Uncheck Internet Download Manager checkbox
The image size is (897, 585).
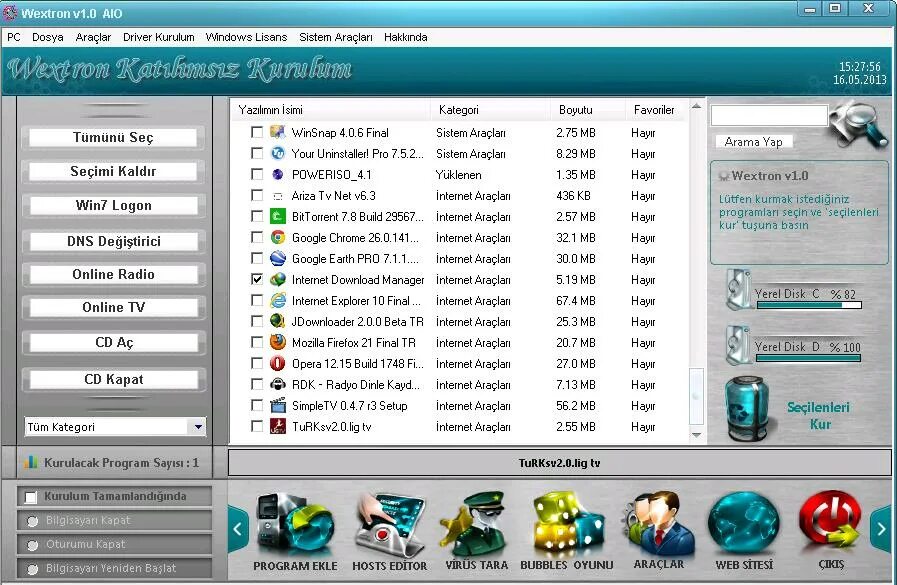(x=257, y=279)
